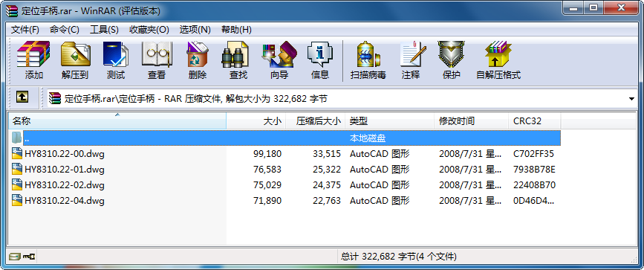Launch the 向导 (Wizard) tool

(x=279, y=60)
